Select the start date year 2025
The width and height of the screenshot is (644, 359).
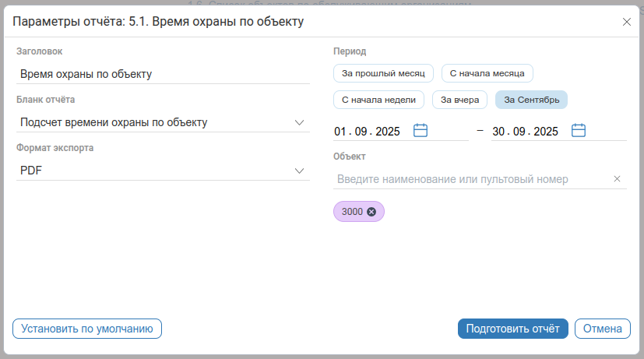[x=387, y=132]
